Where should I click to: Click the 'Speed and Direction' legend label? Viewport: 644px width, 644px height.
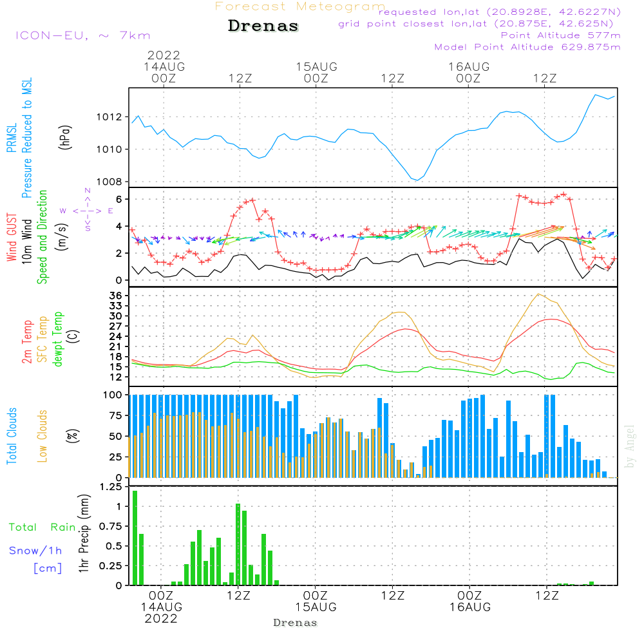tap(42, 237)
